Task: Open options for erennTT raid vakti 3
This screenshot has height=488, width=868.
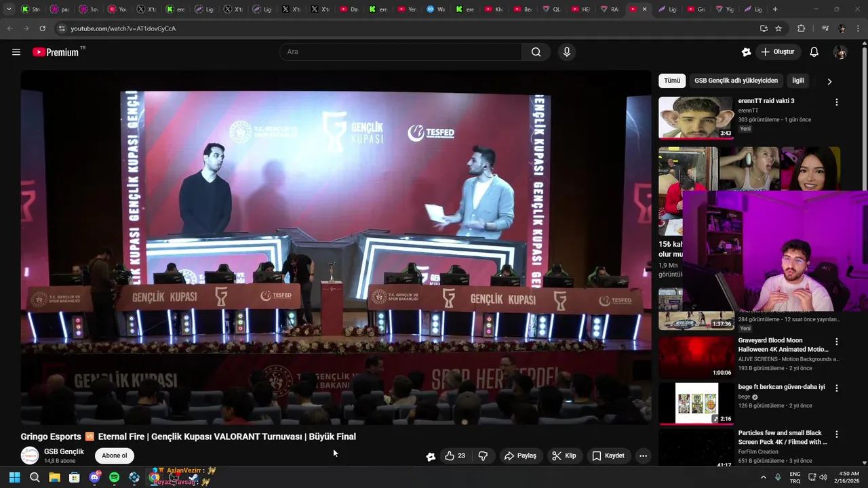Action: (836, 102)
